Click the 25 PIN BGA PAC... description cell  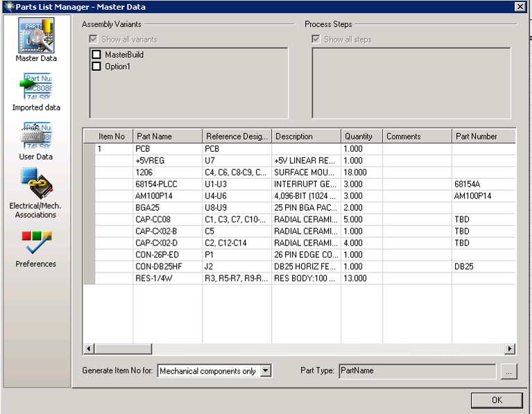pos(306,207)
